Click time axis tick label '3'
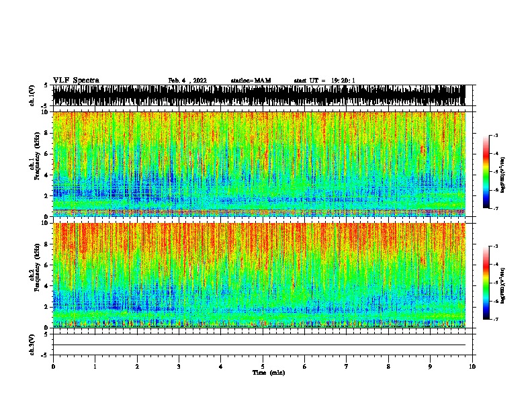Screen dimensions: 532x411 [179, 367]
